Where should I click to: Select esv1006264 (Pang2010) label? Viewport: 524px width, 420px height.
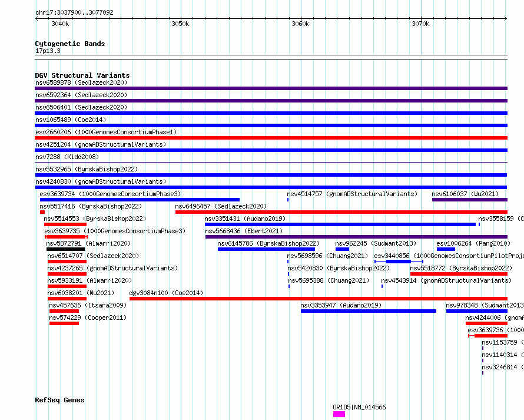(x=473, y=243)
